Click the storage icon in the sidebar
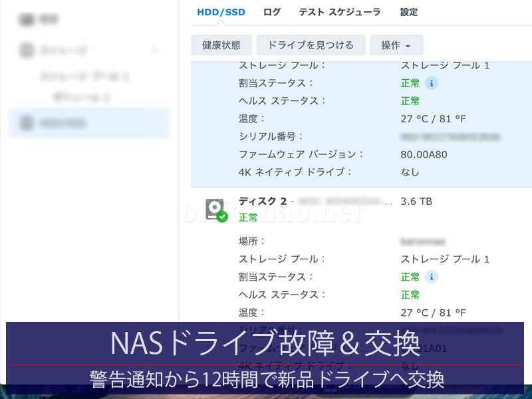532x399 pixels. pyautogui.click(x=27, y=50)
